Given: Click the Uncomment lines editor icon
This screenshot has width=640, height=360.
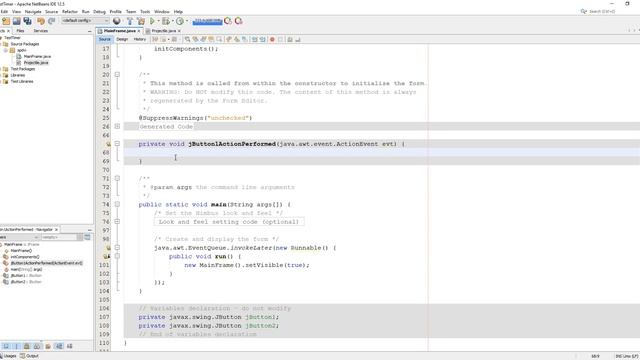Looking at the screenshot, I should pyautogui.click(x=298, y=40).
